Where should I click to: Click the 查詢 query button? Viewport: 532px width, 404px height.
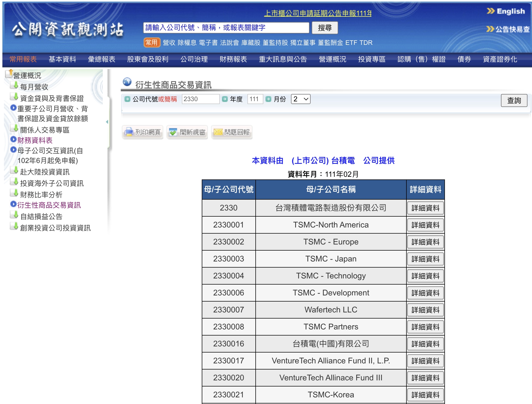click(514, 100)
